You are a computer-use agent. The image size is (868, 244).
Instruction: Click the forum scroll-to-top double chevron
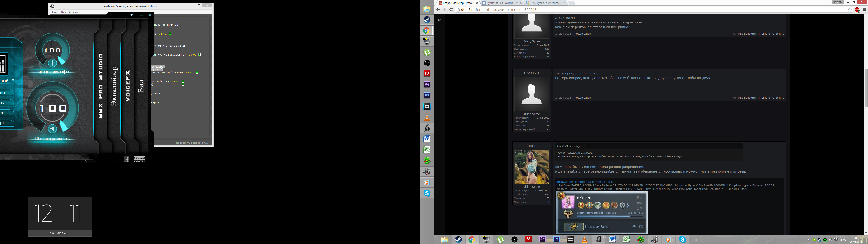(x=439, y=20)
